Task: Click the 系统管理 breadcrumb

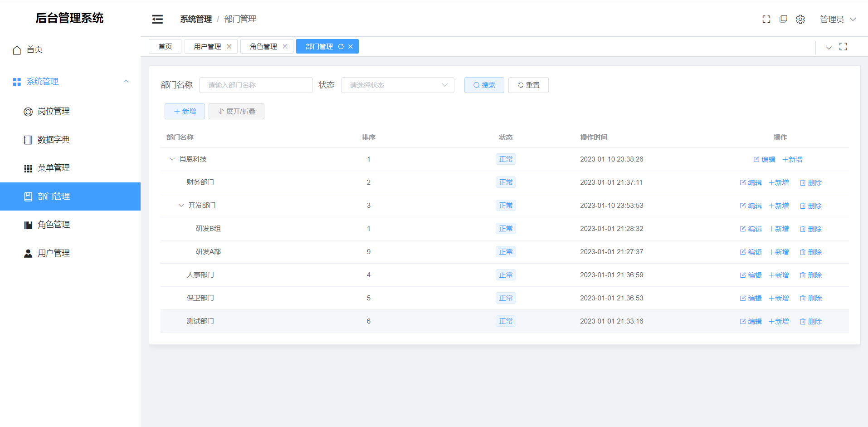Action: [196, 19]
